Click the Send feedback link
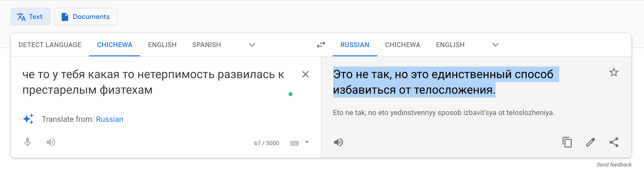The width and height of the screenshot is (644, 182). point(614,165)
